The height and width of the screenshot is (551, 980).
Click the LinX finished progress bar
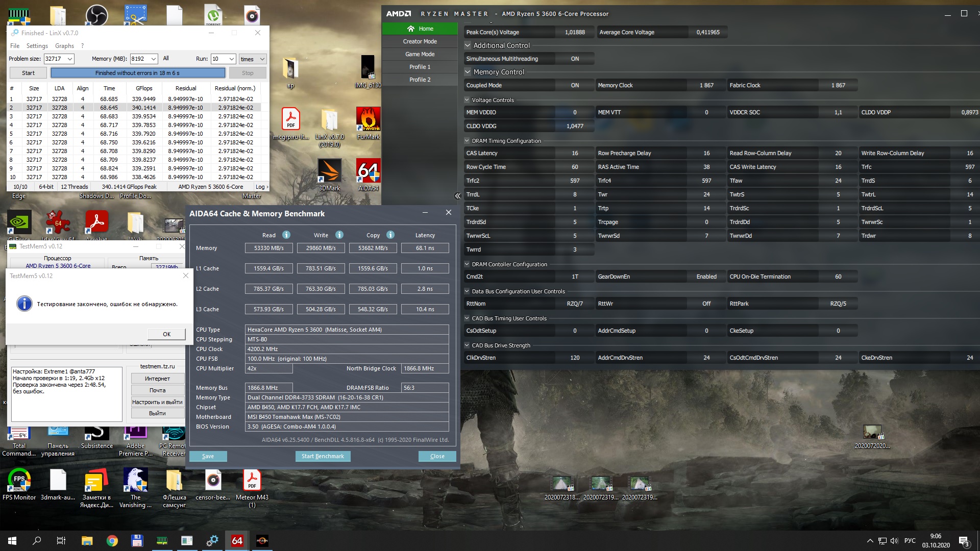click(x=137, y=73)
